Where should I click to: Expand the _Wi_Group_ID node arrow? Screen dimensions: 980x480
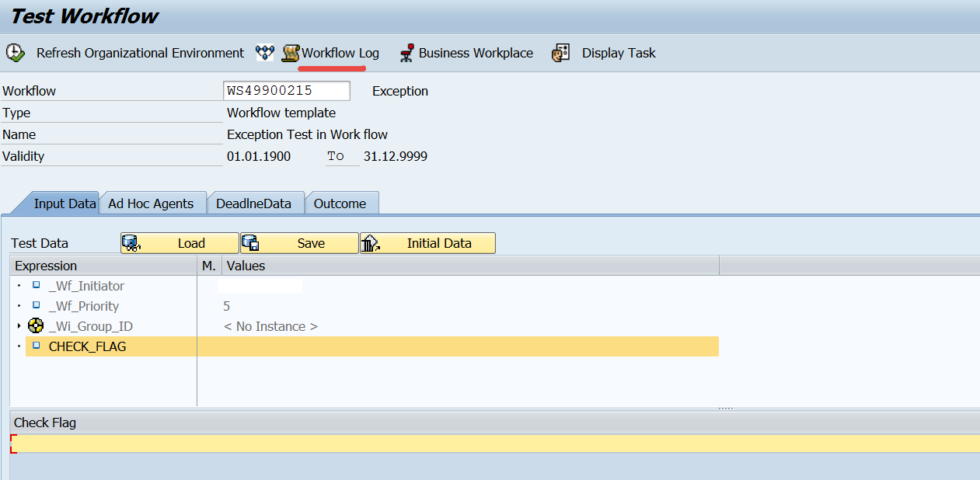pos(19,326)
